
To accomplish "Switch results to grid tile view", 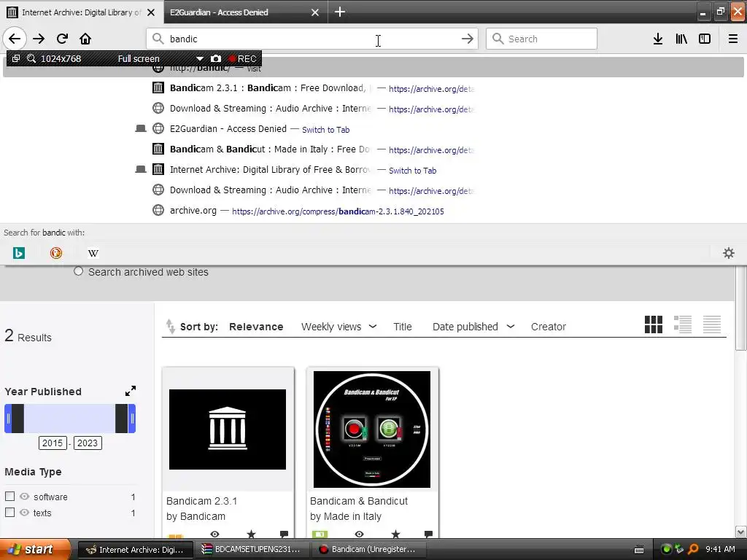I will tap(653, 324).
